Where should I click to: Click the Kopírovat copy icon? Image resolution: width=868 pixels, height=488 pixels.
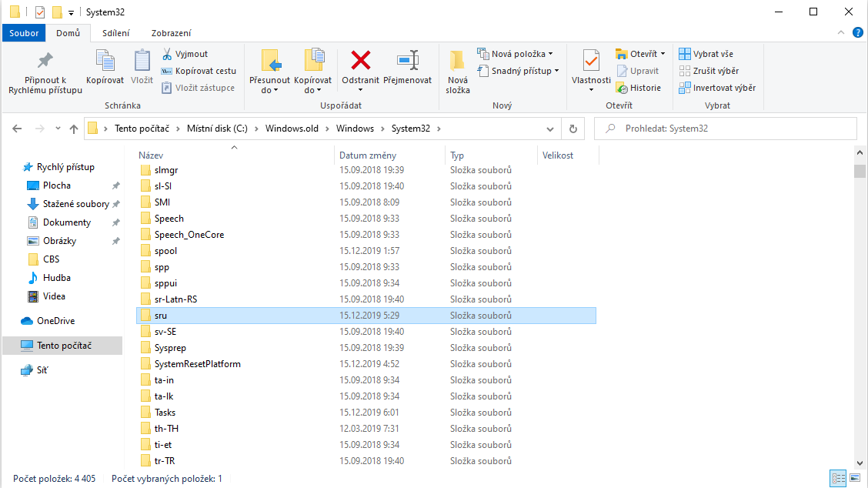[x=105, y=60]
